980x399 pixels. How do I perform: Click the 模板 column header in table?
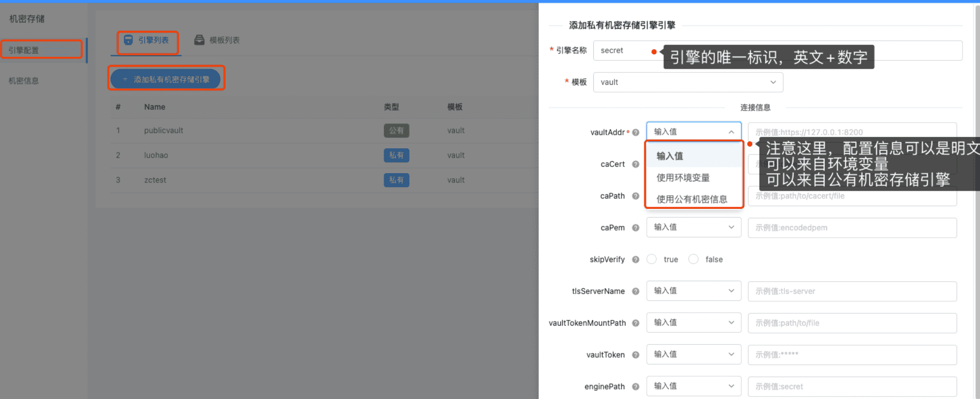[455, 107]
